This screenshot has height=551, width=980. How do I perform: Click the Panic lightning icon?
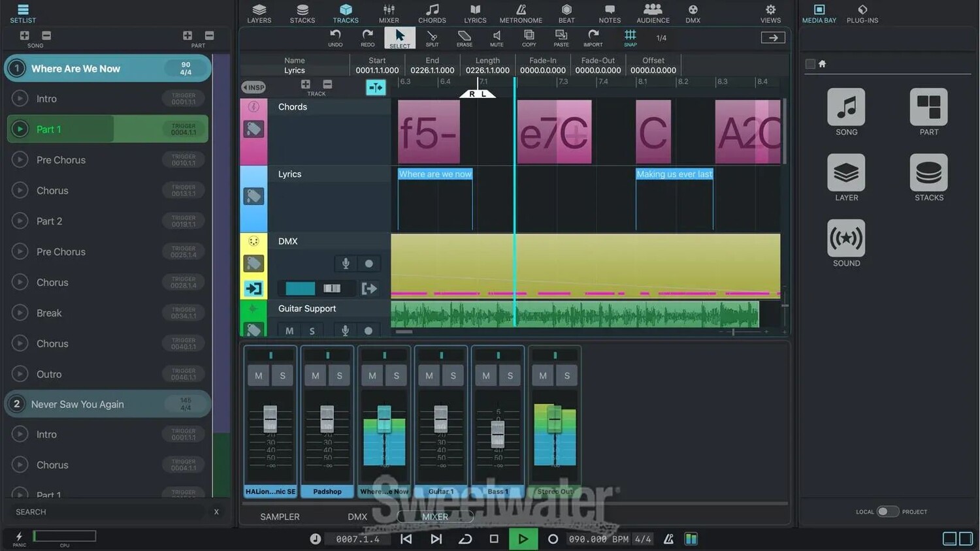(19, 537)
